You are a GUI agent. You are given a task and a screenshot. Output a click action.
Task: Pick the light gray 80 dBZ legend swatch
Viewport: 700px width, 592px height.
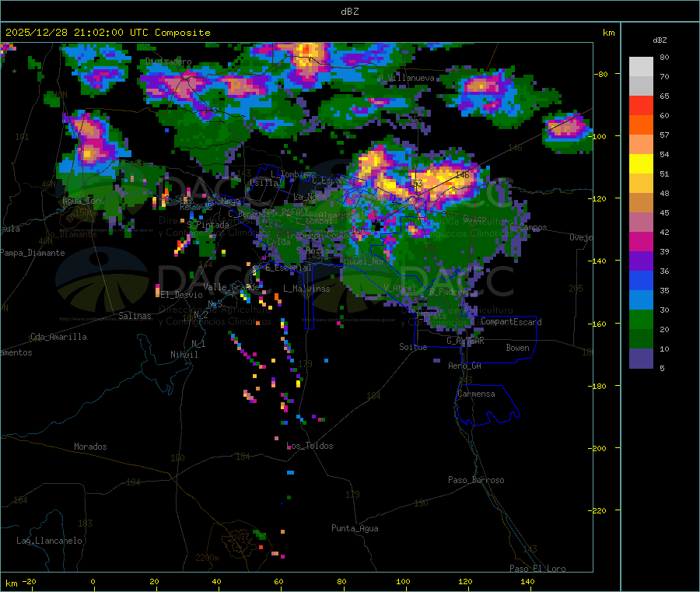[x=641, y=66]
